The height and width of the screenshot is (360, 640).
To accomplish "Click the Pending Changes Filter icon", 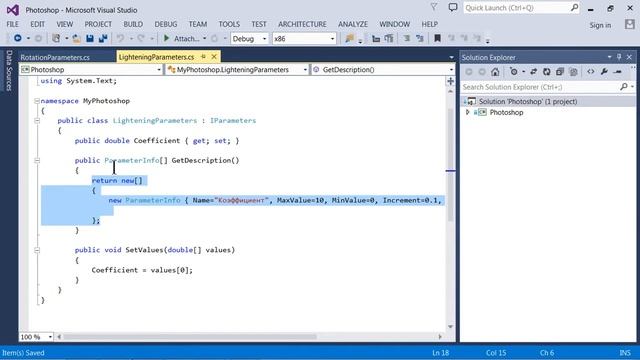I will tap(513, 72).
